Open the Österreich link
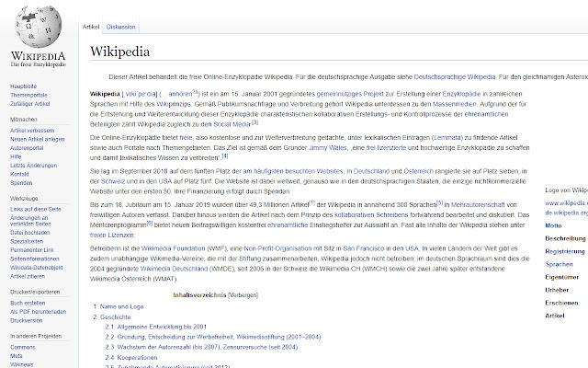Screen dimensions: 588x368 coord(419,171)
